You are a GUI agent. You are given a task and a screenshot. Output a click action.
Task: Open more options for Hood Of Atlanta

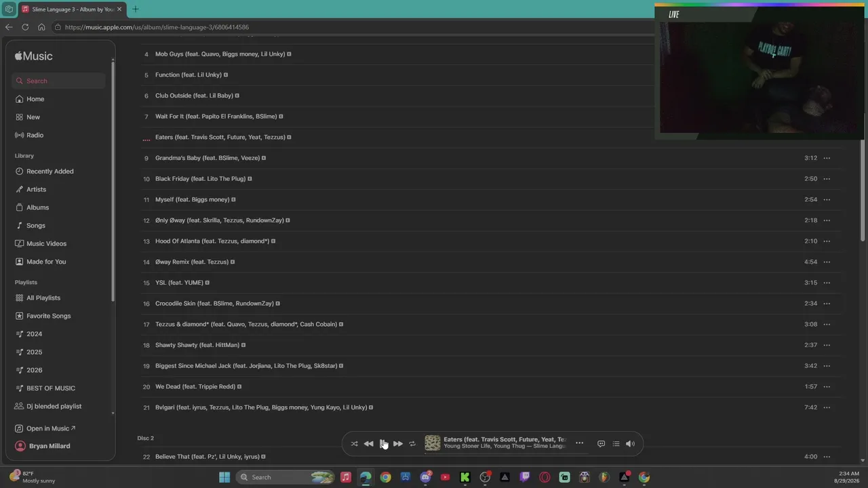(x=827, y=241)
